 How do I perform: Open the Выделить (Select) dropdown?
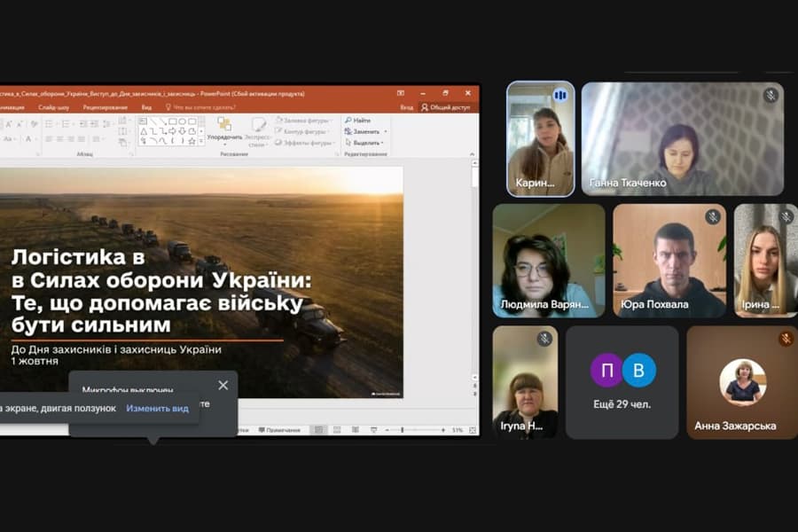[x=364, y=143]
